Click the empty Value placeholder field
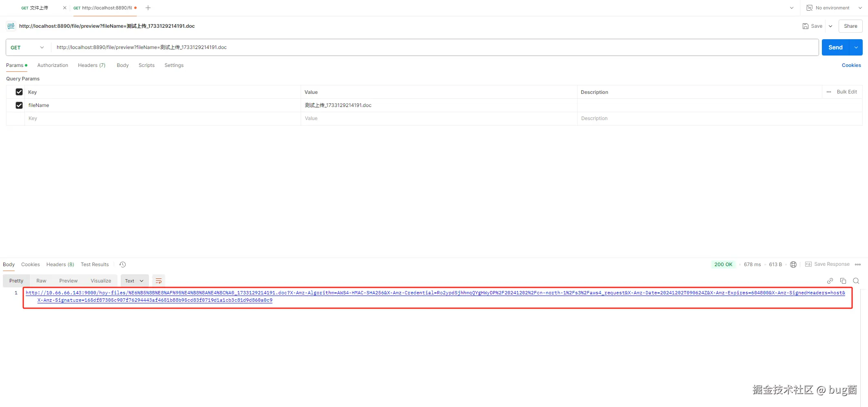The height and width of the screenshot is (407, 868). tap(439, 118)
